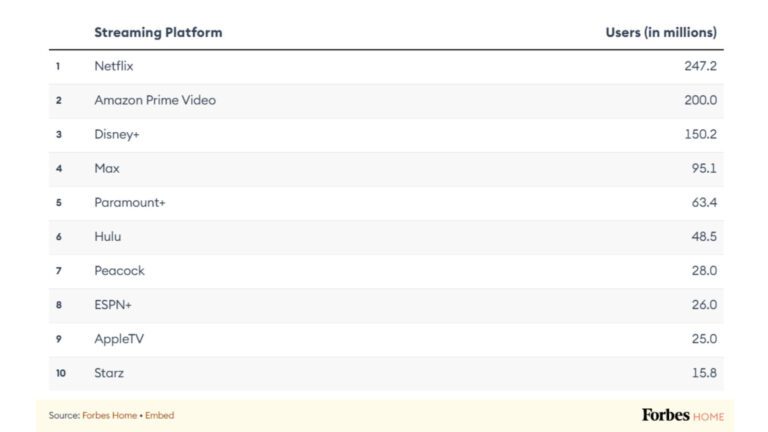Screen dimensions: 768x432
Task: Click the 150.2 users value
Action: (x=700, y=134)
